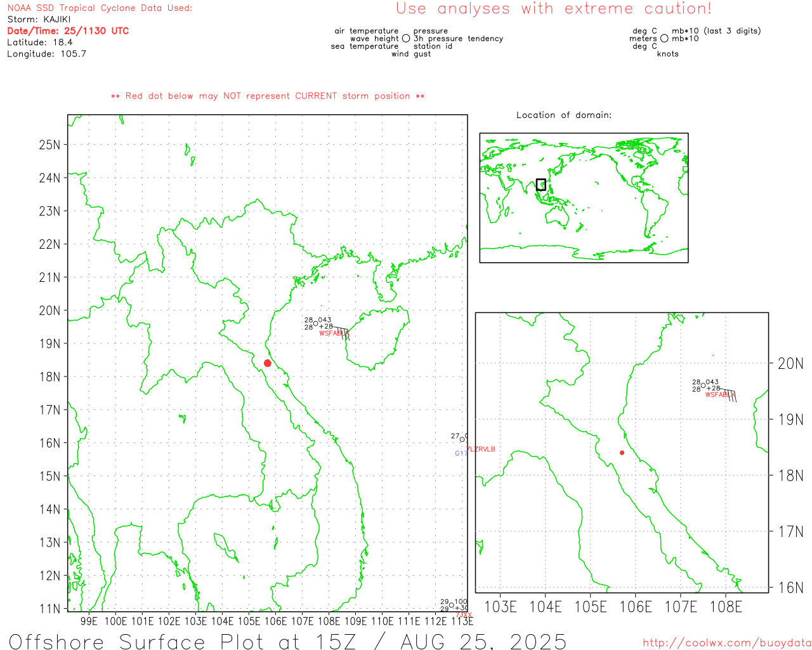Image resolution: width=812 pixels, height=650 pixels.
Task: Click the station circle in the right units legend
Action: 664,39
